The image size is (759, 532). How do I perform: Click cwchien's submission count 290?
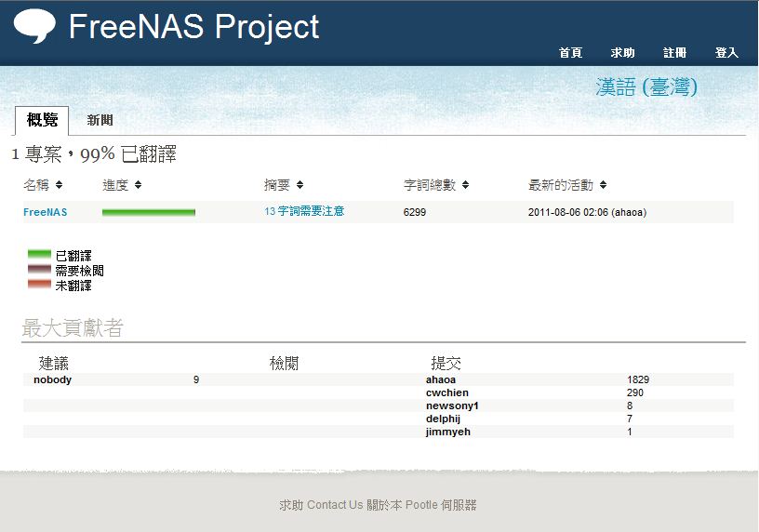tap(635, 392)
